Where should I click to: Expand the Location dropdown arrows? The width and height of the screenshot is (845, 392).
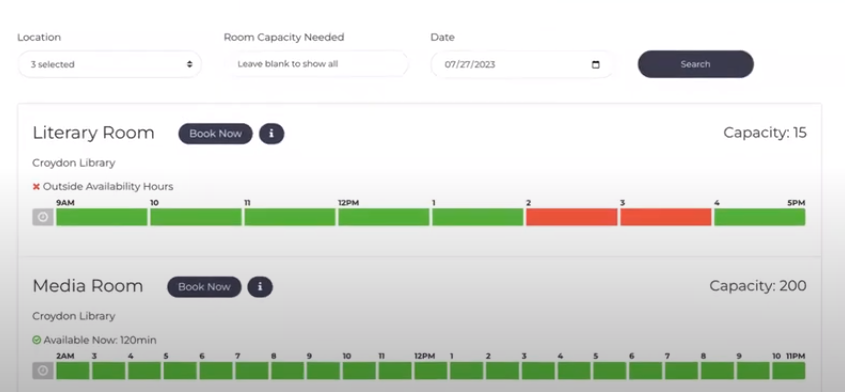(x=190, y=64)
